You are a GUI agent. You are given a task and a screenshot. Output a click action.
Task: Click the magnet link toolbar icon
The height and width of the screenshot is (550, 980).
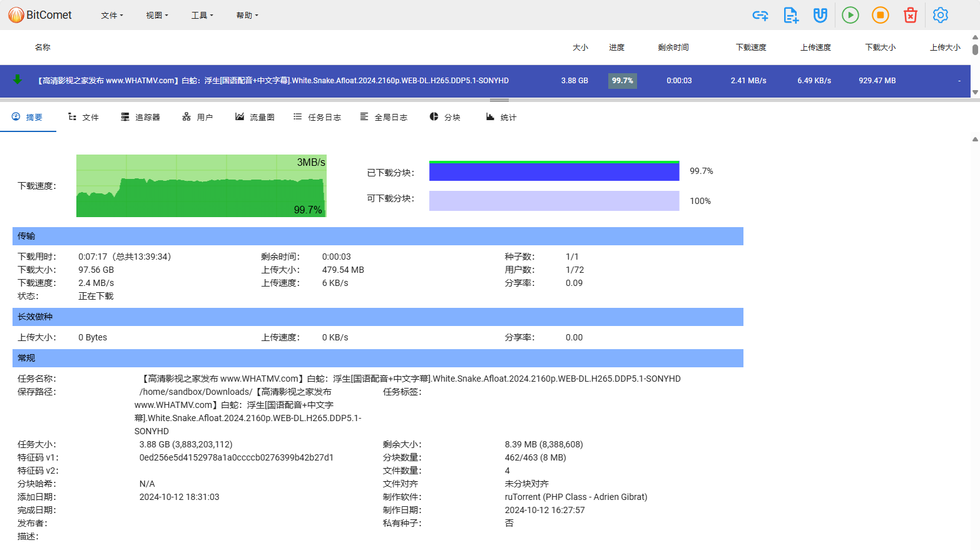click(820, 15)
